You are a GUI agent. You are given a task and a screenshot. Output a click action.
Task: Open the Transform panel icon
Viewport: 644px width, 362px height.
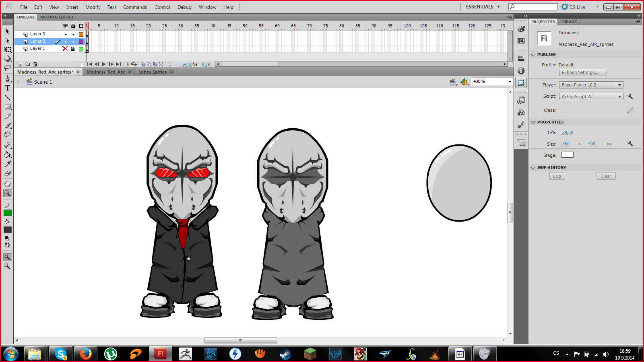coord(521,82)
